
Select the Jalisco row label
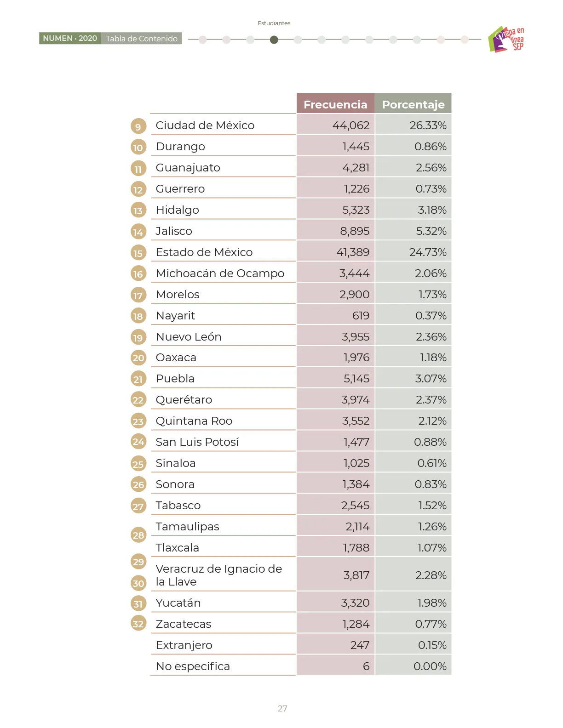(x=174, y=231)
